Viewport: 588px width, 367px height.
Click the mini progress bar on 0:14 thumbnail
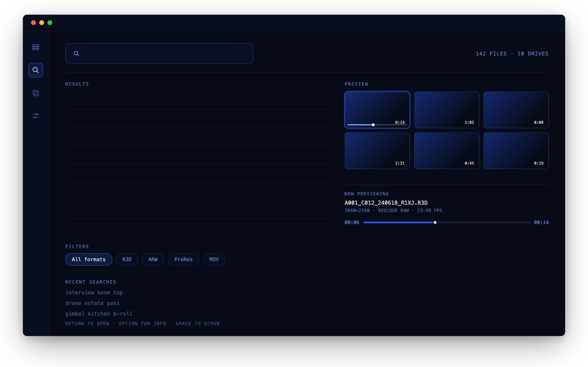point(377,125)
